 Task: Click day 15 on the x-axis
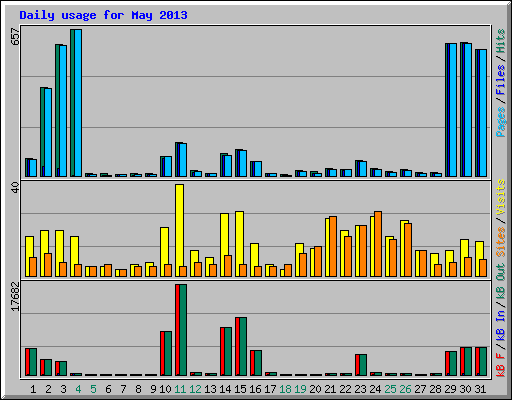tap(240, 389)
